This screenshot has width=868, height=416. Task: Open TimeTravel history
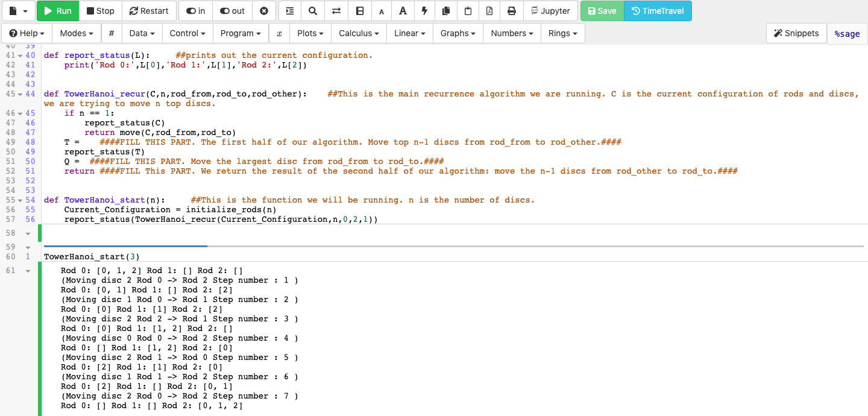coord(658,10)
